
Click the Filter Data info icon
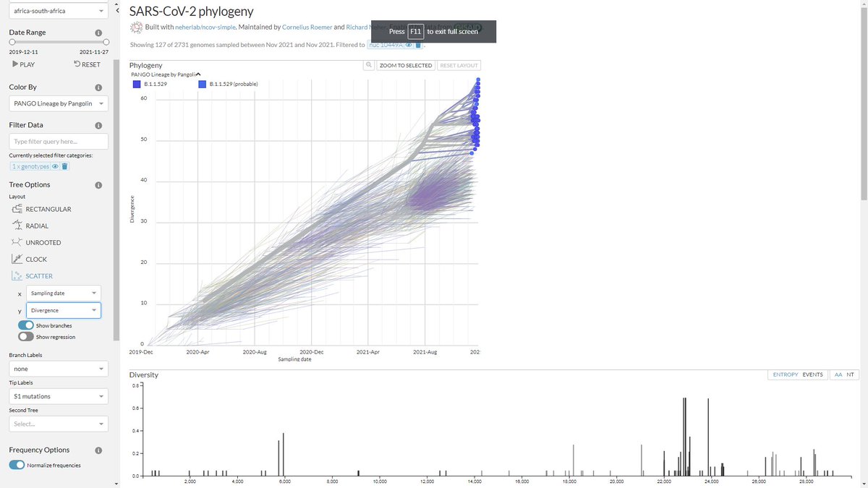(x=98, y=124)
